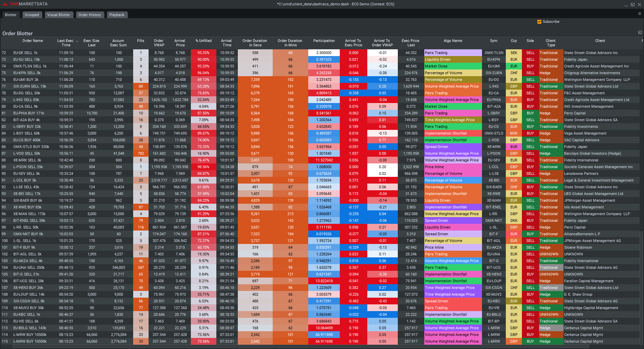The image size is (644, 349).
Task: Open the Order History tab
Action: coord(90,15)
